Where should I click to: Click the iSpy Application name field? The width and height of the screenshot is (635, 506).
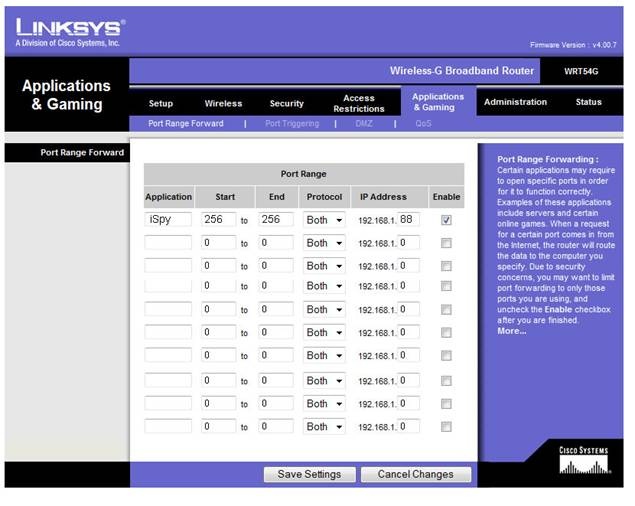tap(168, 219)
